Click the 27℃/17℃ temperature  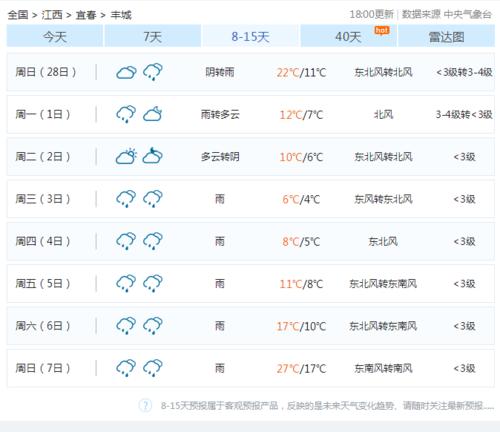coord(301,368)
